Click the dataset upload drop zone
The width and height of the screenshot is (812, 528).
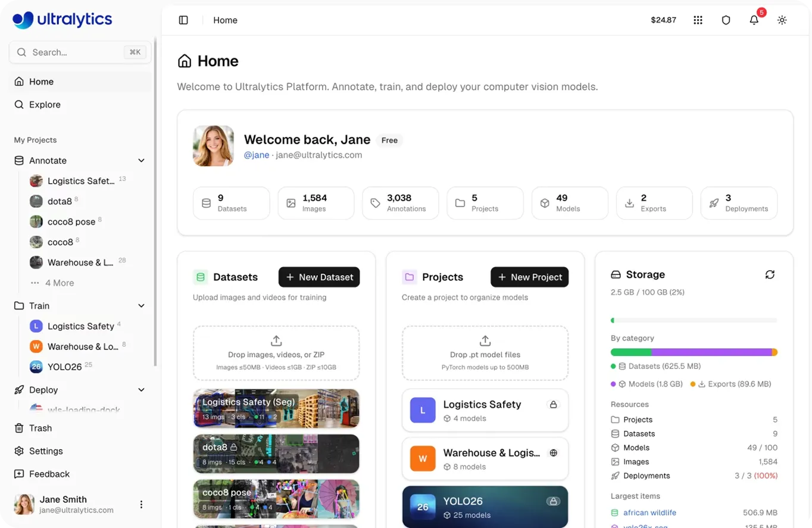tap(276, 353)
